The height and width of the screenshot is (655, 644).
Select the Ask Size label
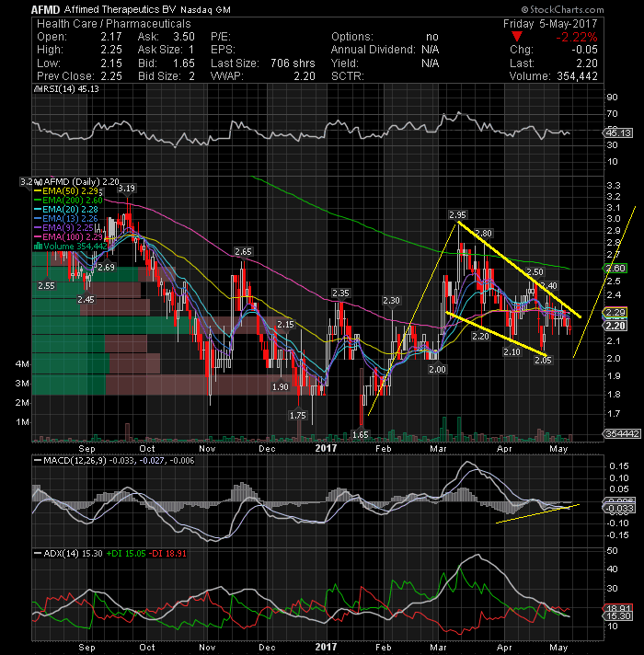click(160, 50)
